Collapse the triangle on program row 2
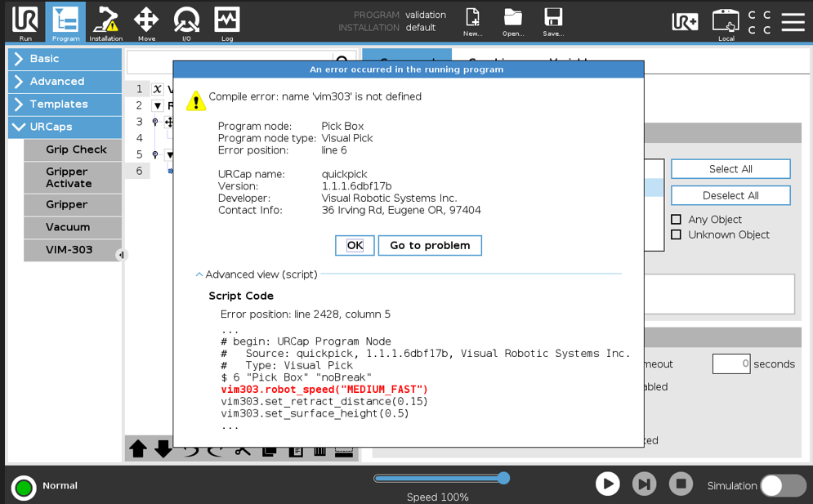Screen dimensions: 813x504 (x=158, y=105)
